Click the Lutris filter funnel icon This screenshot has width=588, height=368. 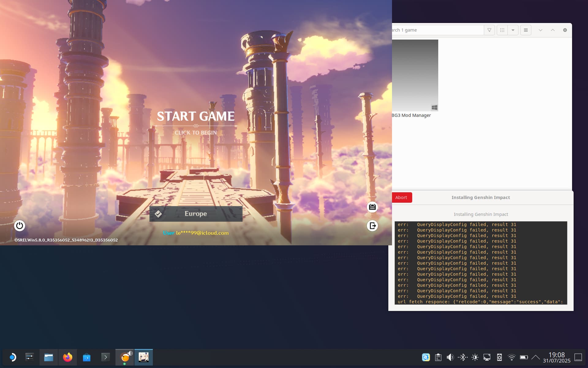(489, 30)
